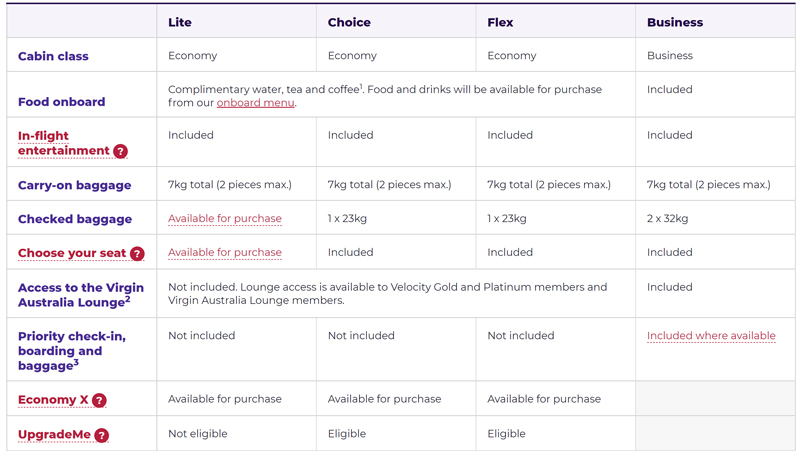Click the Choose your seat label
The width and height of the screenshot is (800, 457).
[x=72, y=253]
